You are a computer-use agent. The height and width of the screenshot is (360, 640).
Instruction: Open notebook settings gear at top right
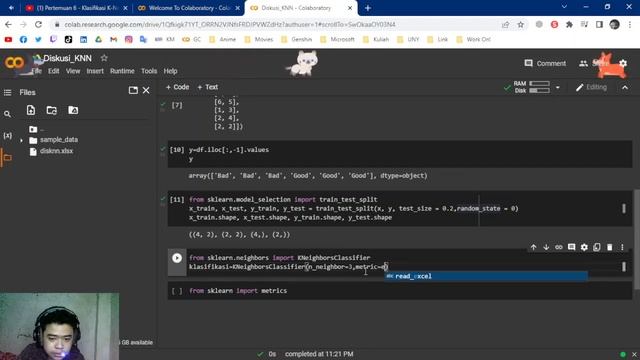click(623, 63)
